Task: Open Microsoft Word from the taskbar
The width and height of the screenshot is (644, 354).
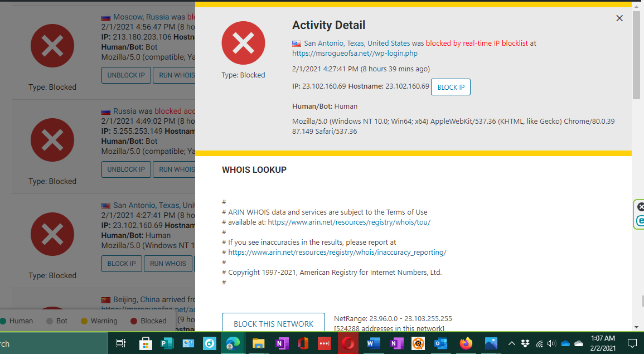Action: (x=373, y=343)
